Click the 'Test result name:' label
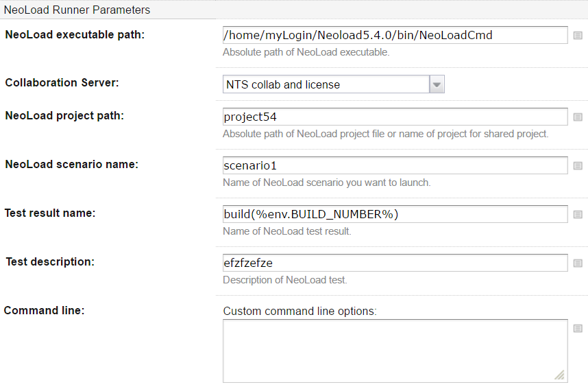588x387 pixels. (x=50, y=213)
